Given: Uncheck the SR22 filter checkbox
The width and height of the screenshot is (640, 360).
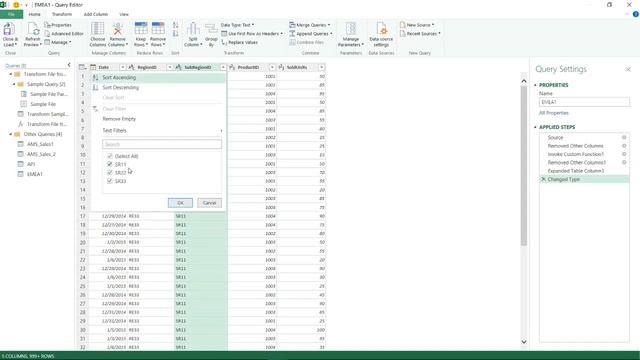Looking at the screenshot, I should click(x=109, y=172).
